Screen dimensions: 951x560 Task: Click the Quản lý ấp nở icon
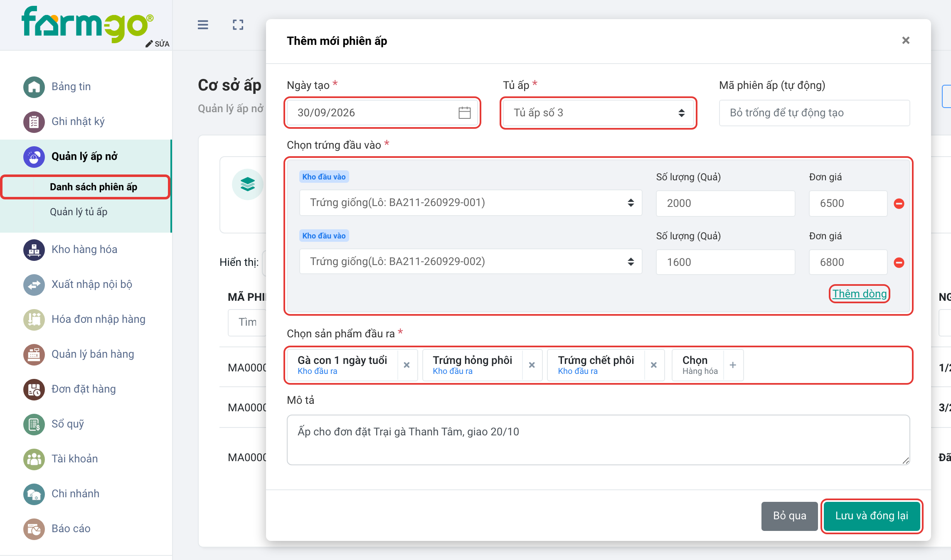(x=34, y=157)
